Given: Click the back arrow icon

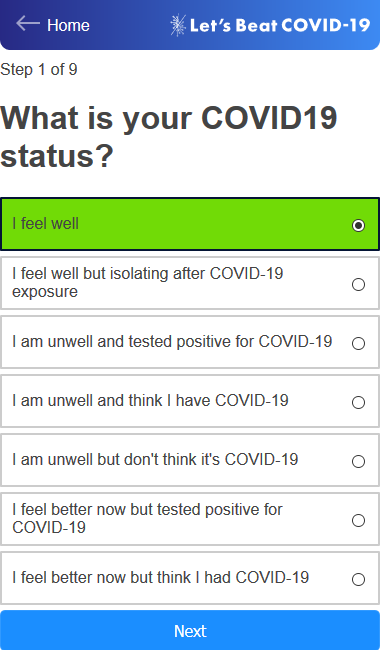Looking at the screenshot, I should point(28,24).
